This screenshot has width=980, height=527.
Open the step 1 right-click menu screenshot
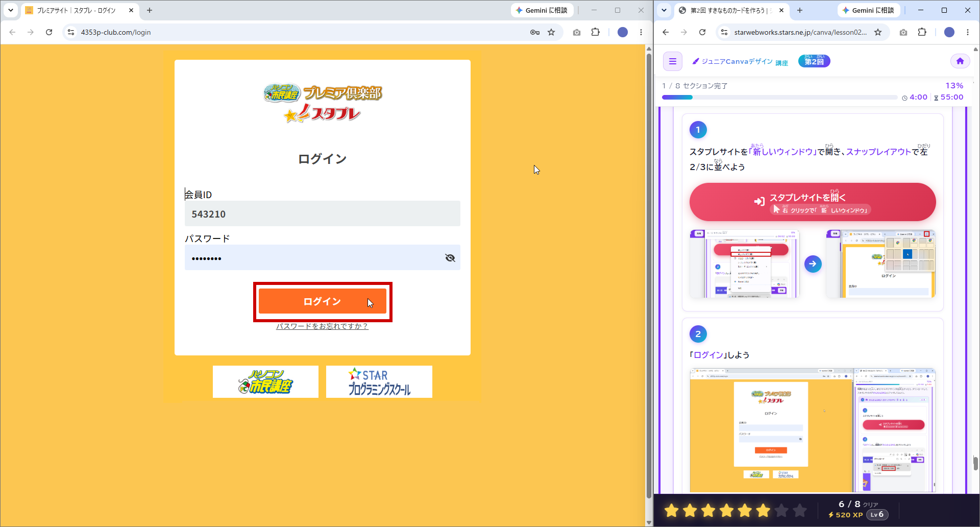coord(745,264)
